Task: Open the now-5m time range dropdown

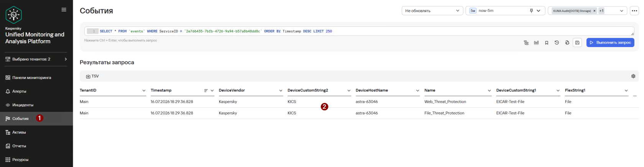Action: coord(505,11)
